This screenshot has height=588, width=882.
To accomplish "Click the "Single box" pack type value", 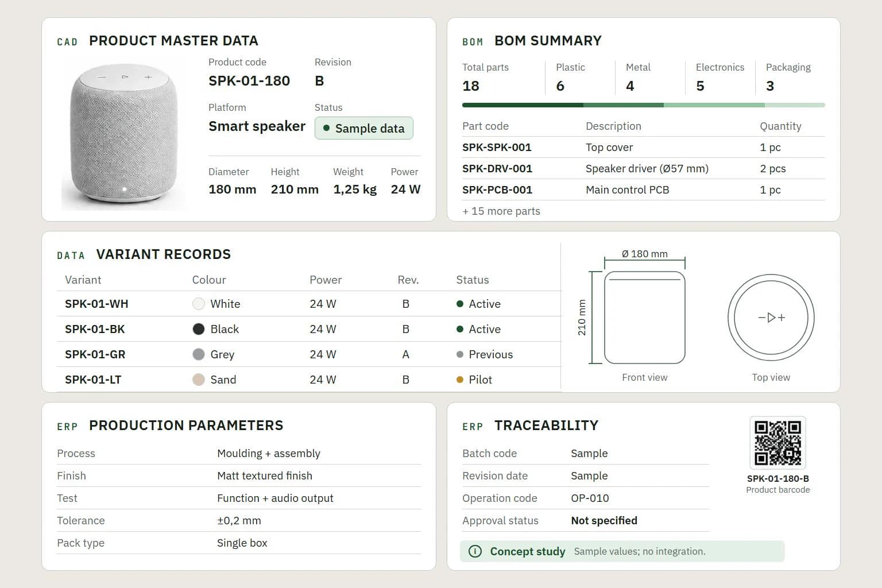I will pyautogui.click(x=242, y=543).
